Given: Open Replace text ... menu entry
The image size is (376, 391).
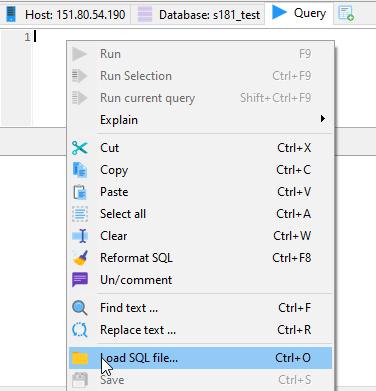Looking at the screenshot, I should click(x=200, y=330).
